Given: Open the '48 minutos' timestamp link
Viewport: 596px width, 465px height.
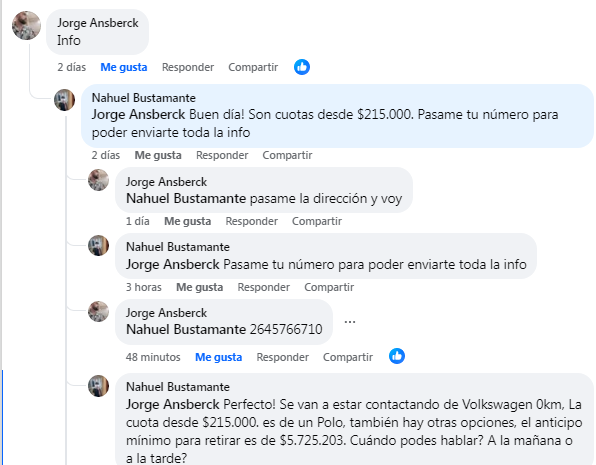Looking at the screenshot, I should pos(153,357).
